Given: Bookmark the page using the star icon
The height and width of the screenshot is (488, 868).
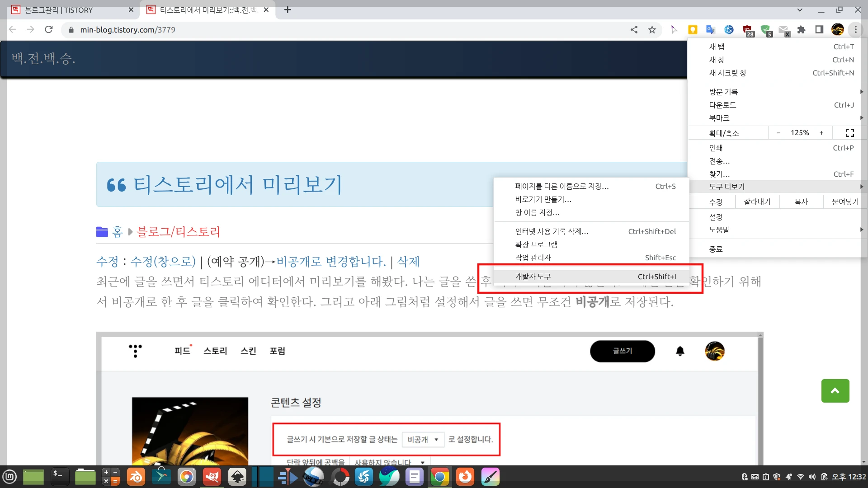Looking at the screenshot, I should pos(652,30).
